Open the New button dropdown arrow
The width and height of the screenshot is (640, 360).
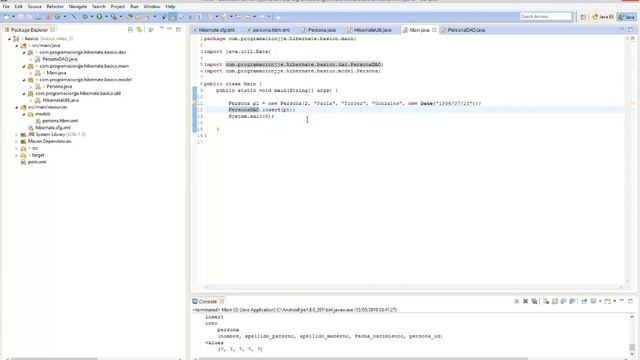(x=13, y=17)
